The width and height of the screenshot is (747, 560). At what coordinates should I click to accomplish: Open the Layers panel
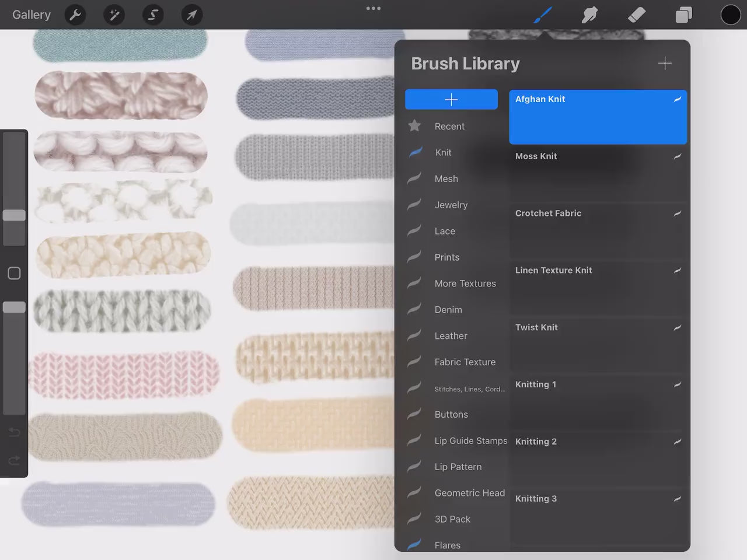coord(683,15)
